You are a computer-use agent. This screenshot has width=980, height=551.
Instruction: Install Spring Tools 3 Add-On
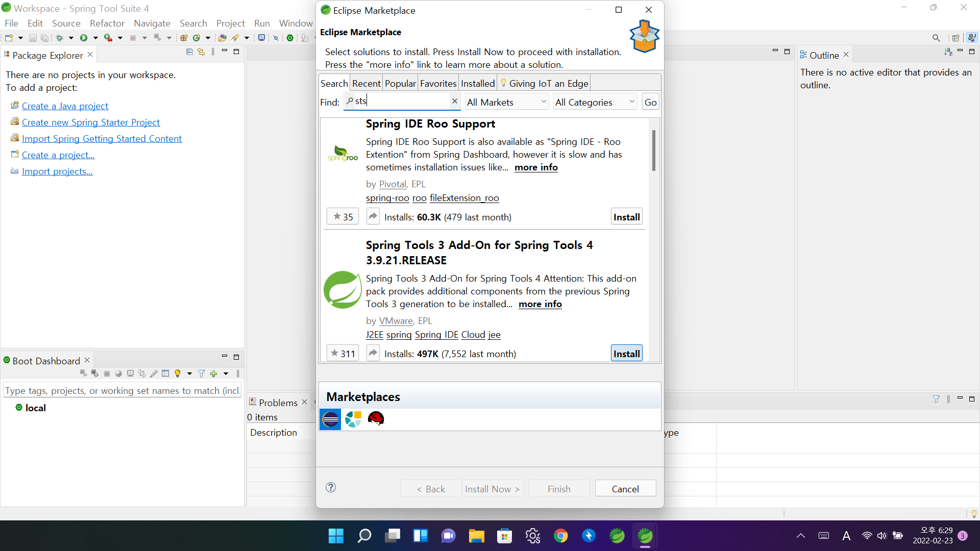[626, 354]
